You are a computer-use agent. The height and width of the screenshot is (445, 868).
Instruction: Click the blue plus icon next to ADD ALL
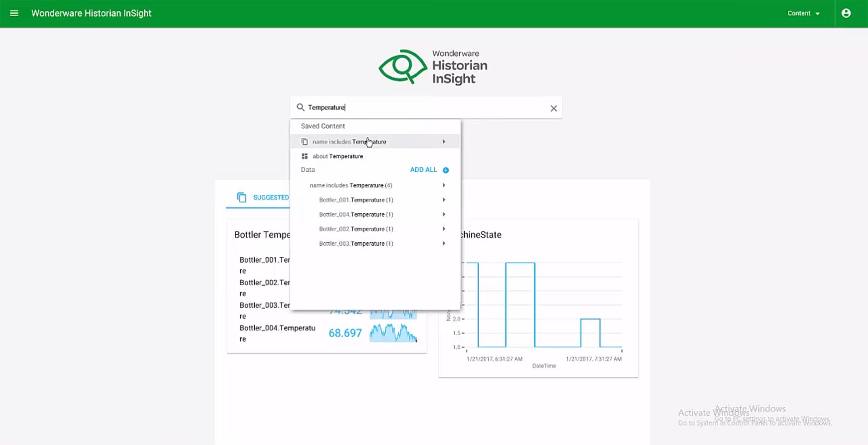click(446, 170)
